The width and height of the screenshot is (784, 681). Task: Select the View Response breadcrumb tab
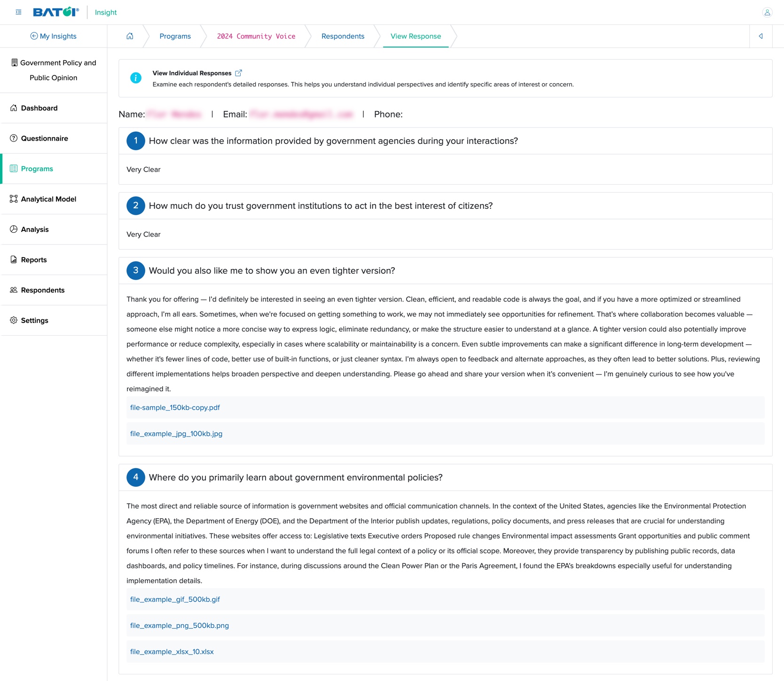click(x=416, y=36)
